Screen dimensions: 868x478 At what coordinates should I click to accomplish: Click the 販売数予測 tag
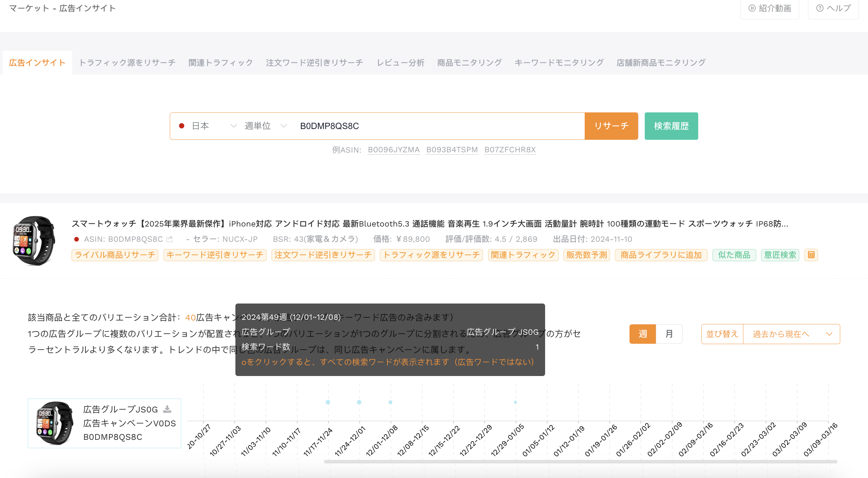(x=587, y=255)
